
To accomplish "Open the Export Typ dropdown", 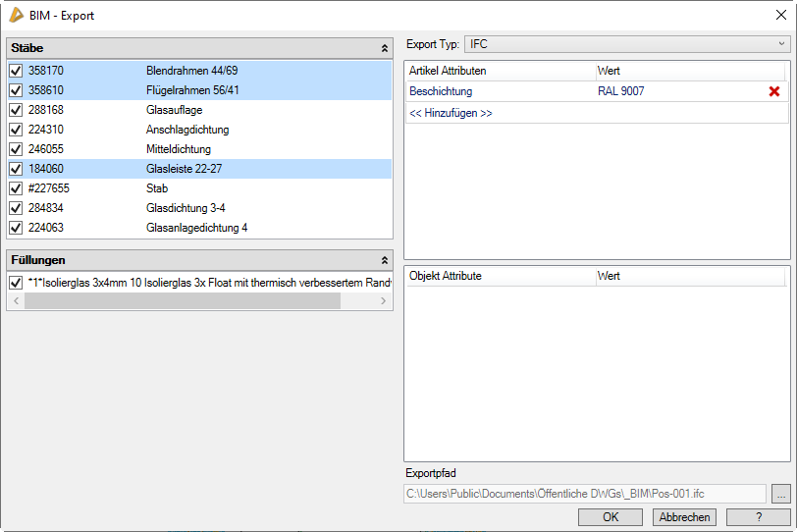I will tap(627, 44).
